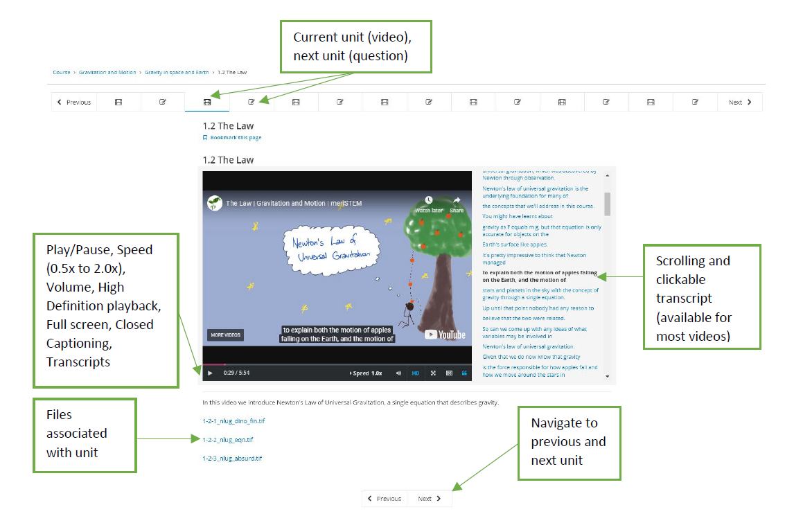Select the currently active video unit tab
Viewport: 794px width, 532px height.
[207, 102]
